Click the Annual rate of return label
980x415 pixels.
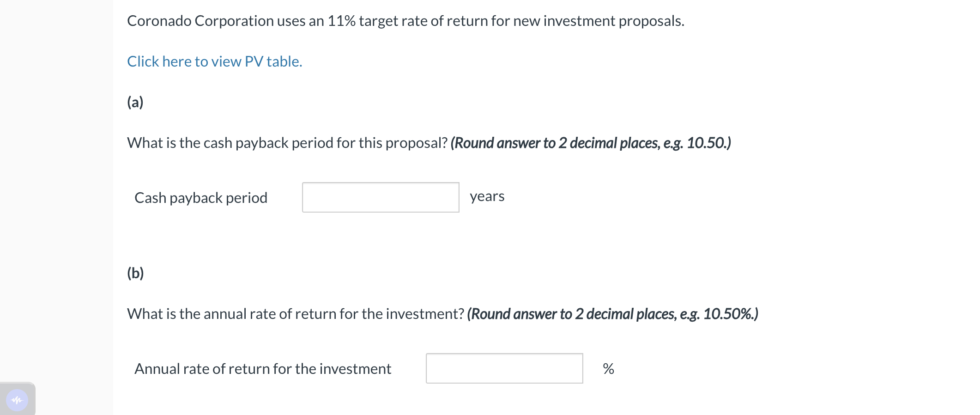[x=262, y=368]
